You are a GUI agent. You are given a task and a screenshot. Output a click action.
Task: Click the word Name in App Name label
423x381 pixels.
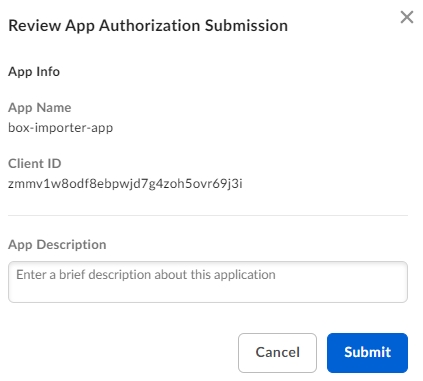click(54, 108)
